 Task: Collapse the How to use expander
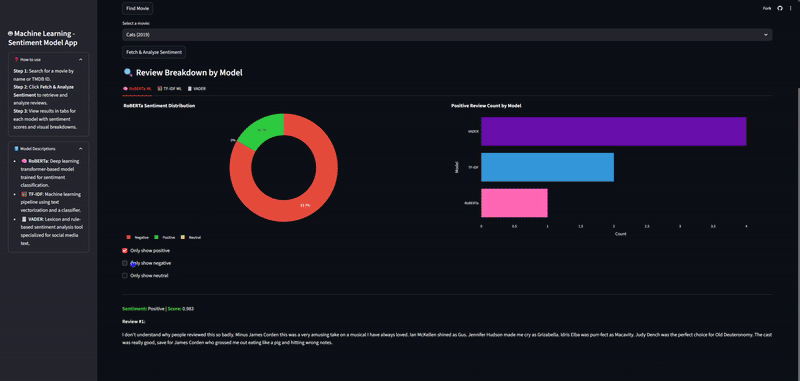point(81,60)
